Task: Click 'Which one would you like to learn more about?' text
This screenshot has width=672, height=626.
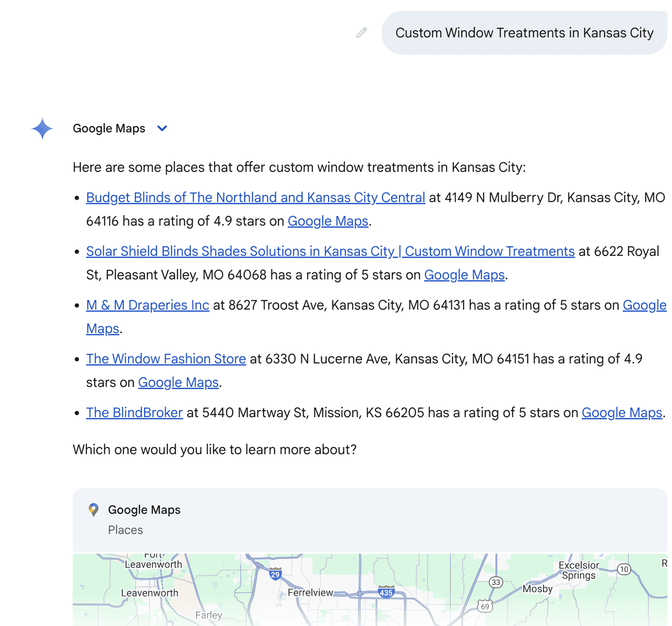Action: pos(215,449)
